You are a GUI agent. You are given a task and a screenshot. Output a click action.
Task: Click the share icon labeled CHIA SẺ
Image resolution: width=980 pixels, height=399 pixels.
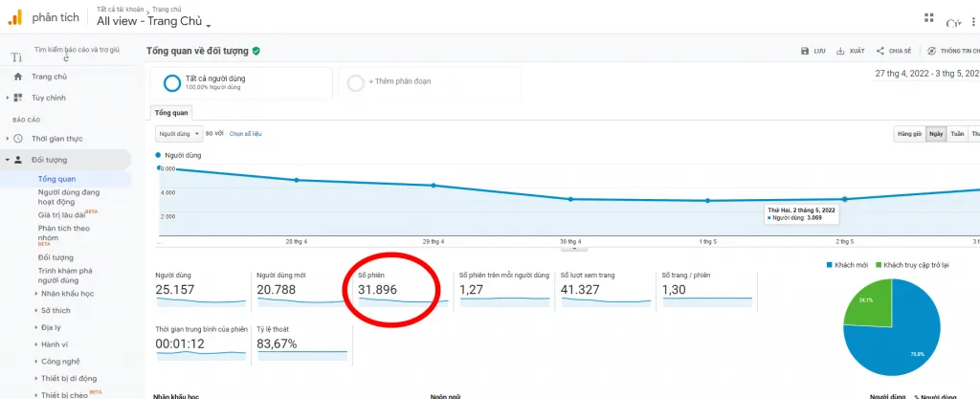pyautogui.click(x=880, y=52)
